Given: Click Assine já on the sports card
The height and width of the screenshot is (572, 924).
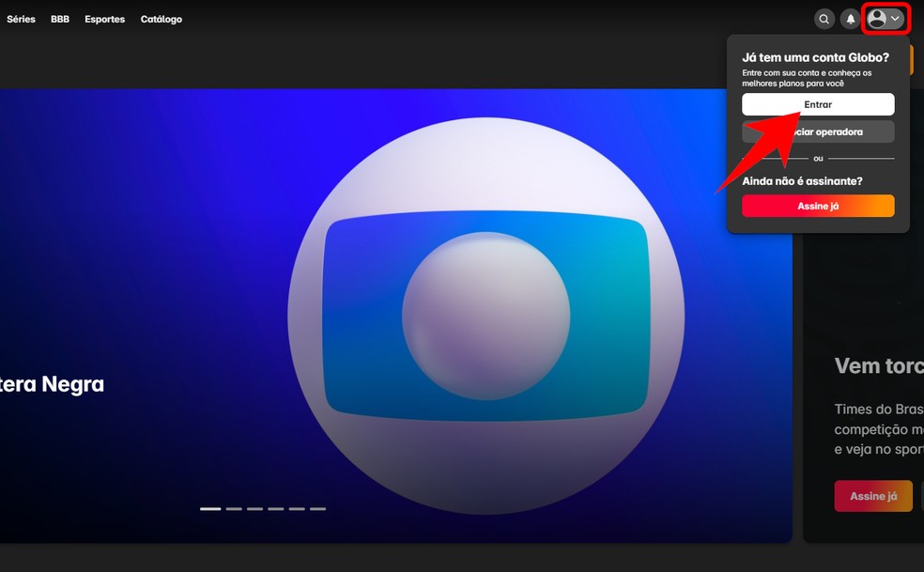Looking at the screenshot, I should point(873,496).
